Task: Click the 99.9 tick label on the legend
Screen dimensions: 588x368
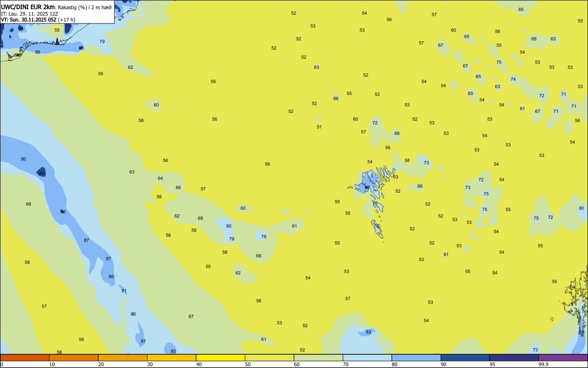Action: coord(543,364)
